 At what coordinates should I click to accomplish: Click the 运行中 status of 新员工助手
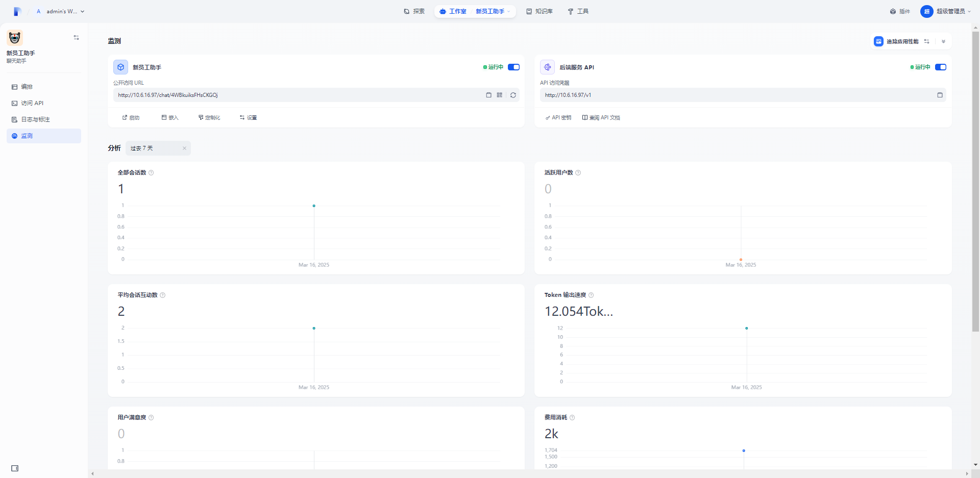[493, 67]
